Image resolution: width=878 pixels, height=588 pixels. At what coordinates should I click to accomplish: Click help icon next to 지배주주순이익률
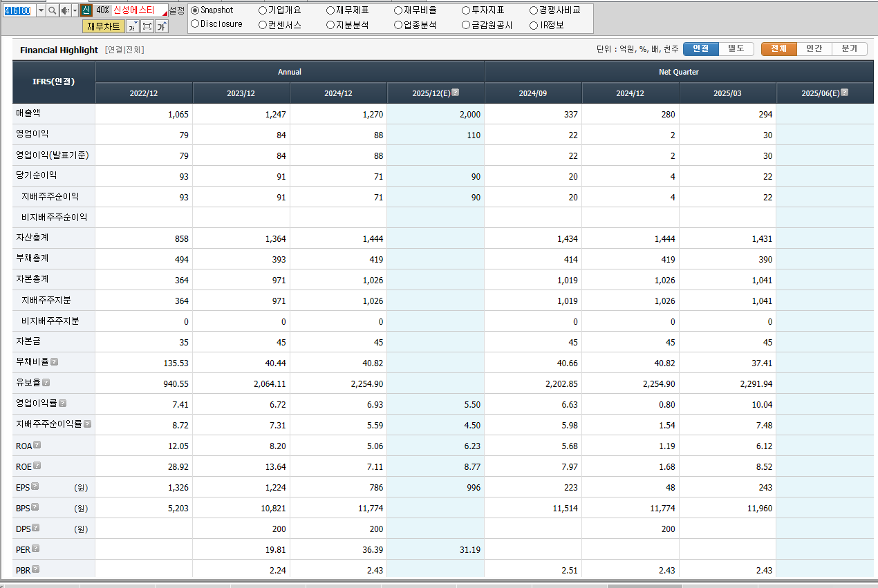tap(88, 424)
